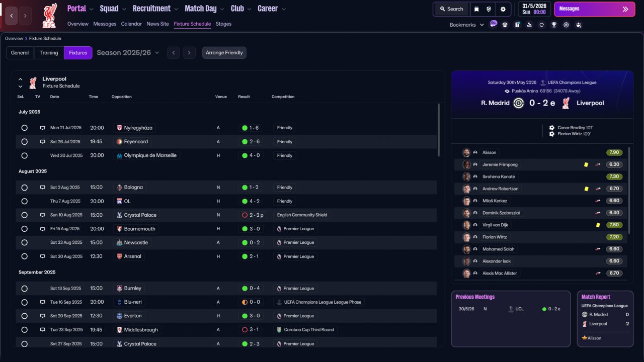Click the Bournemouth club badge in the fixture list

119,229
